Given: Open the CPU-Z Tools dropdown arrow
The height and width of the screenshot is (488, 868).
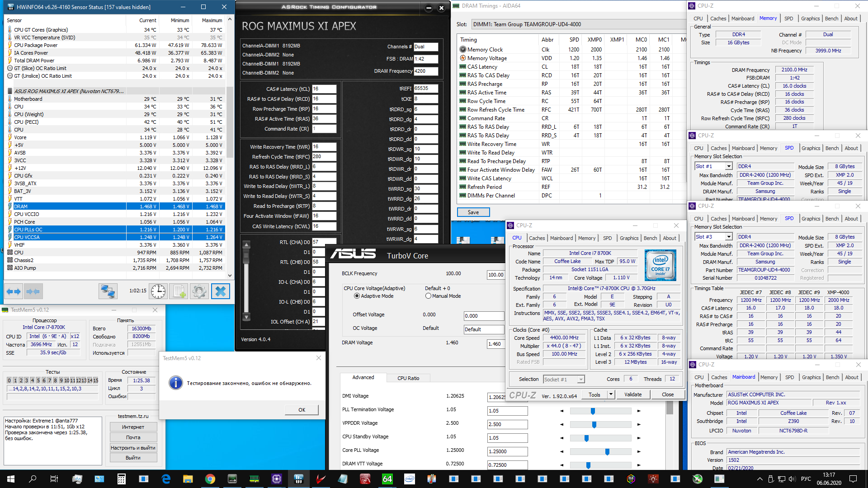Looking at the screenshot, I should tap(611, 394).
